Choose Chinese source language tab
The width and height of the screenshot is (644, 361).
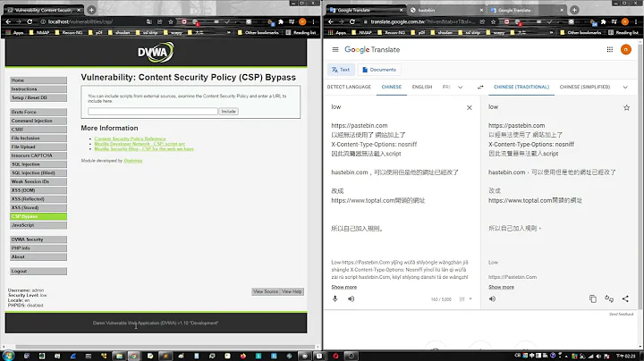392,87
